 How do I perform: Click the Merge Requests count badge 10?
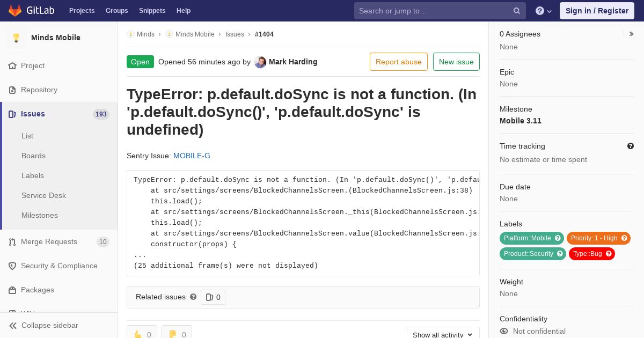point(103,242)
